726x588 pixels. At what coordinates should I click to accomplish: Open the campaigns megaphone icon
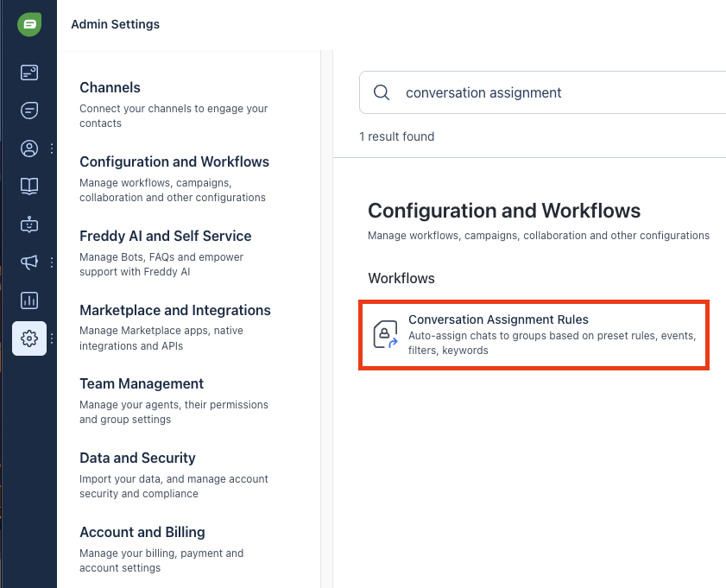29,262
